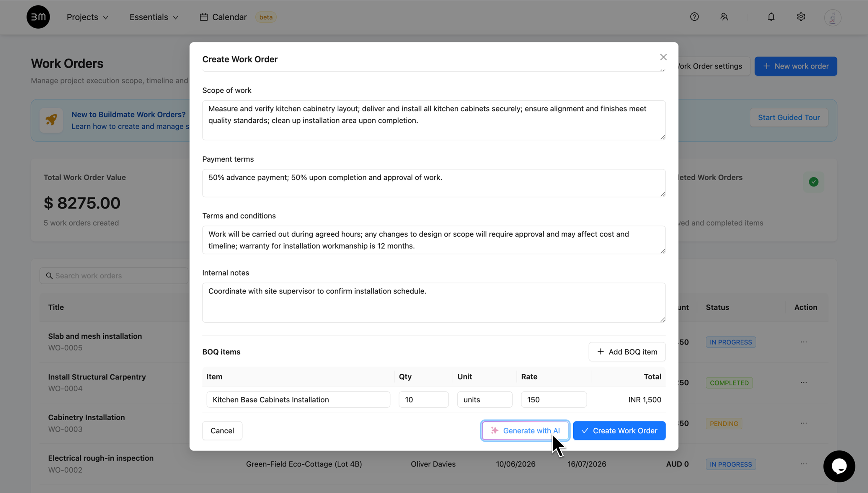Click the Search work orders field

[114, 276]
